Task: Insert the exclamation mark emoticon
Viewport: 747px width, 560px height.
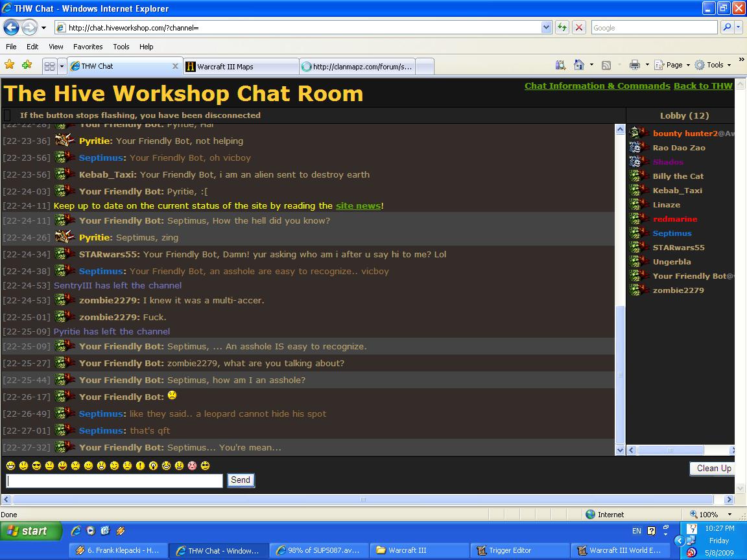Action: pos(140,466)
